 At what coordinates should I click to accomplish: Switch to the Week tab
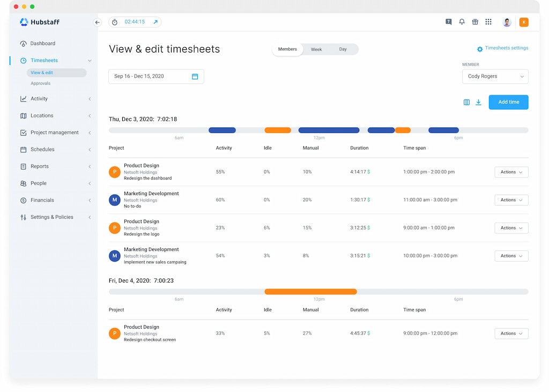pos(316,49)
